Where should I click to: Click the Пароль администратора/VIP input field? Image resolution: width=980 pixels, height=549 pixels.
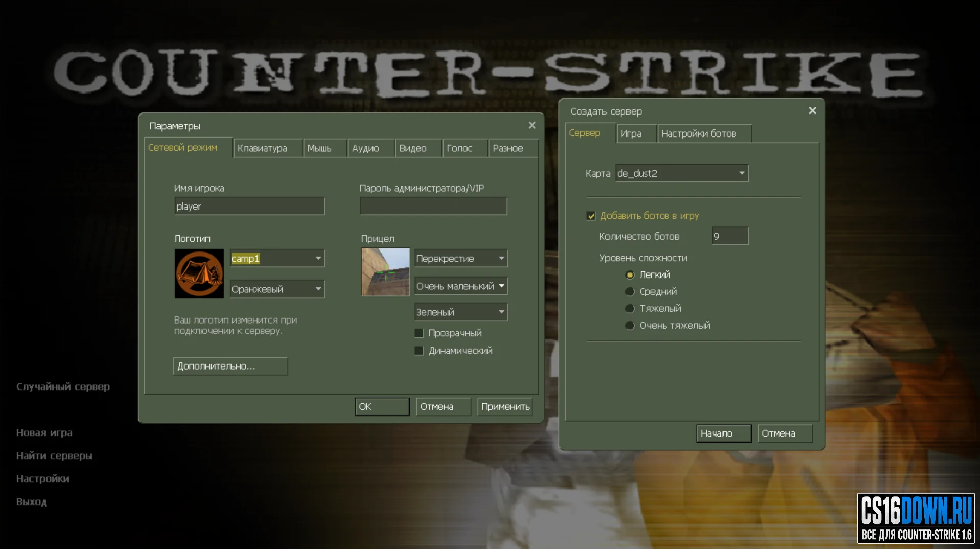coord(433,206)
